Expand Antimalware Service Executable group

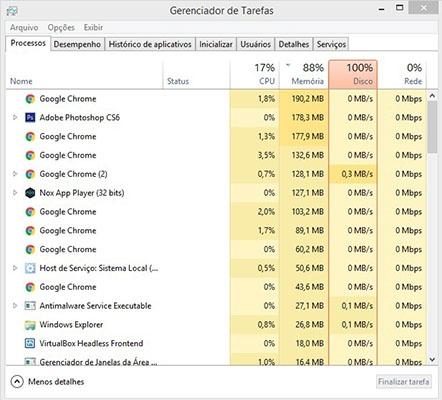point(15,306)
